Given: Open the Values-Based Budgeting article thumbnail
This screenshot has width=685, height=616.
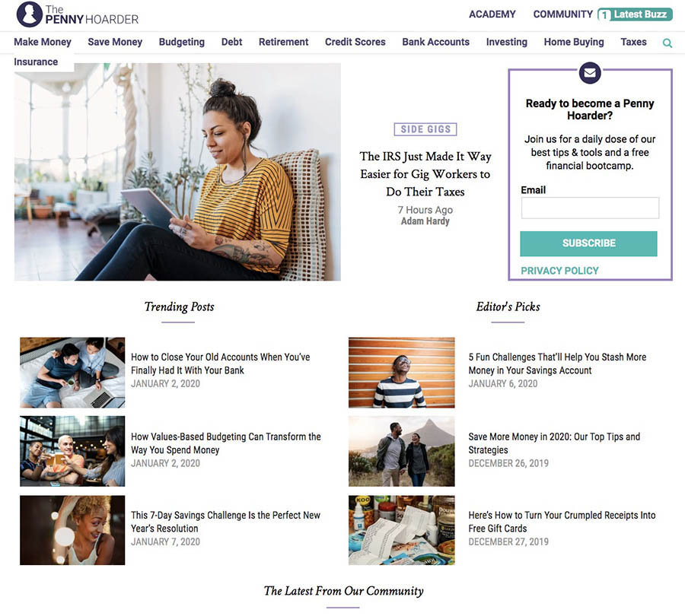Looking at the screenshot, I should coord(72,451).
